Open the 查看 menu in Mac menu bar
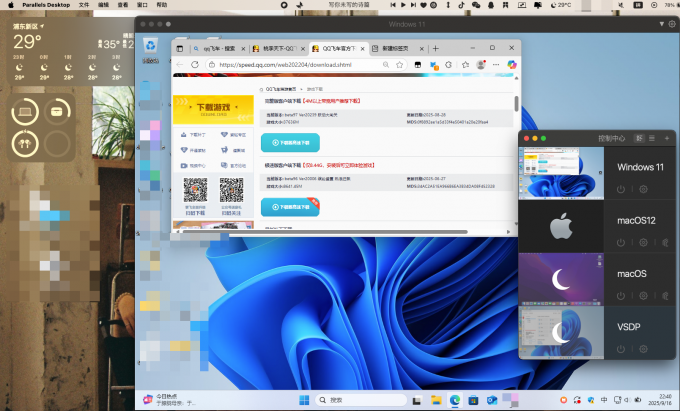The height and width of the screenshot is (411, 680). click(123, 5)
